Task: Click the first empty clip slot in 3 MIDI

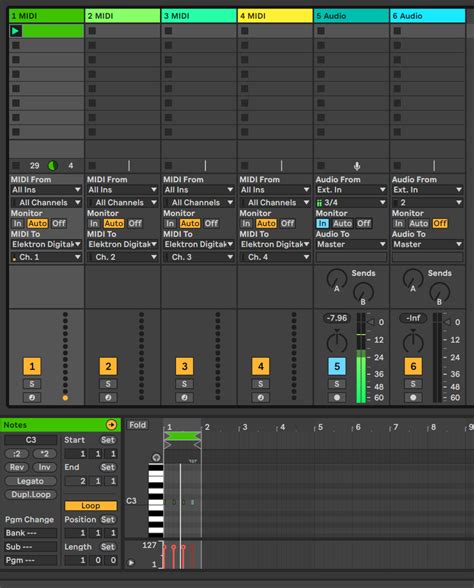Action: 199,31
